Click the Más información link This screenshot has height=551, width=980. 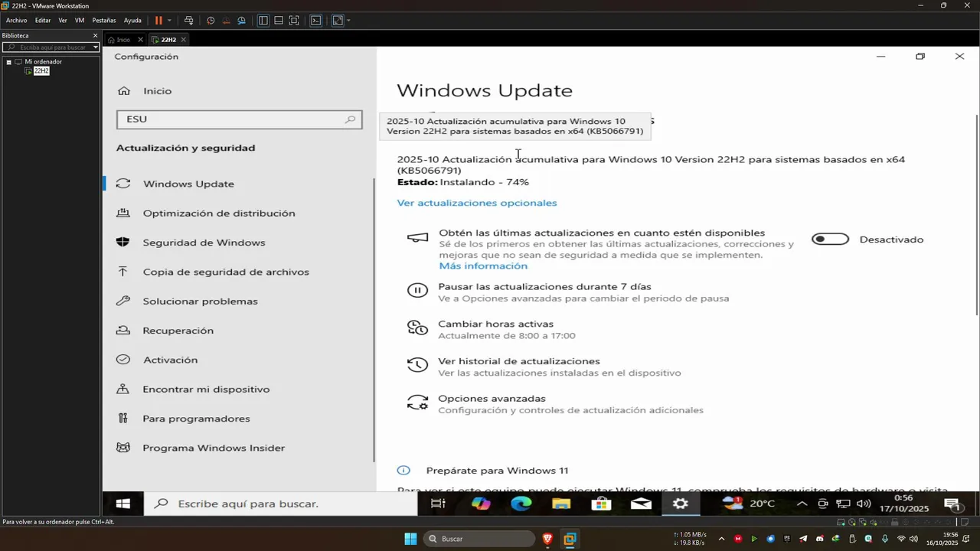pos(483,266)
